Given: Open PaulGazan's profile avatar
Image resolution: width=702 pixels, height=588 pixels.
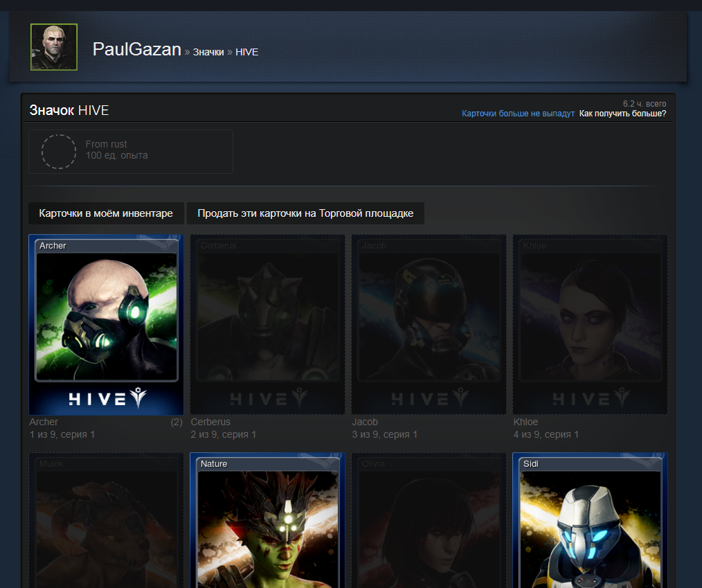Looking at the screenshot, I should [54, 47].
